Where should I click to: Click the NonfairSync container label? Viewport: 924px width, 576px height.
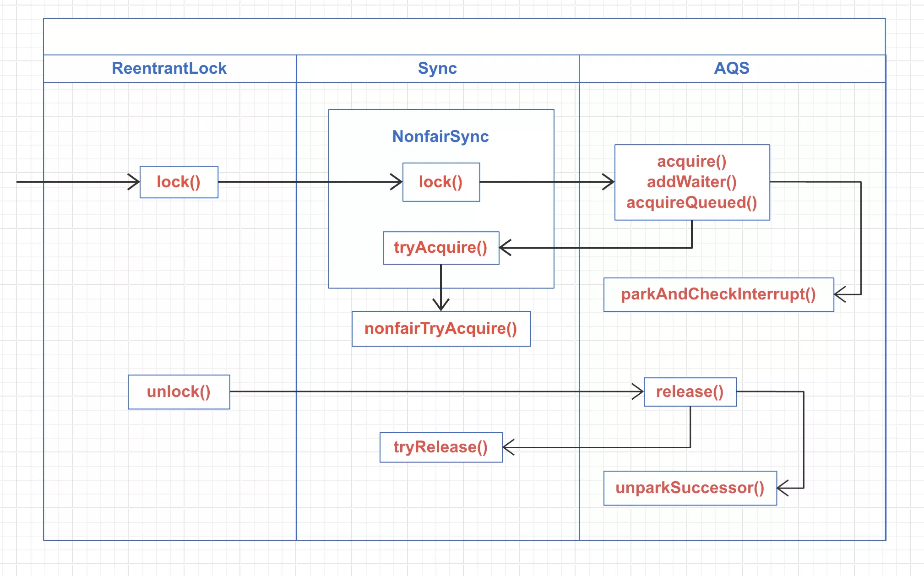click(440, 136)
